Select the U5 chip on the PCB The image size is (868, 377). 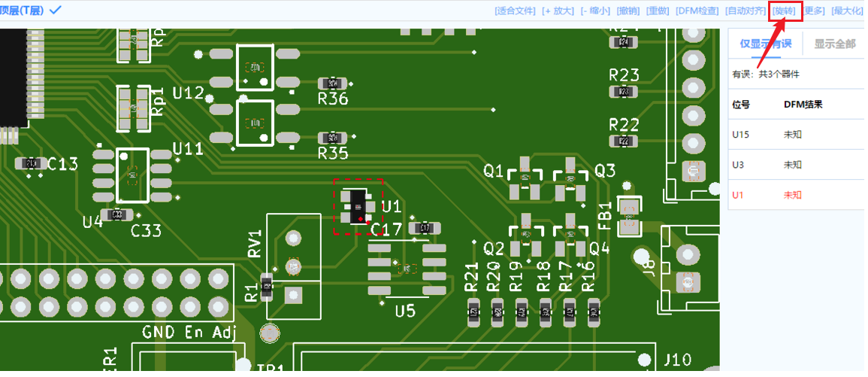coord(406,269)
